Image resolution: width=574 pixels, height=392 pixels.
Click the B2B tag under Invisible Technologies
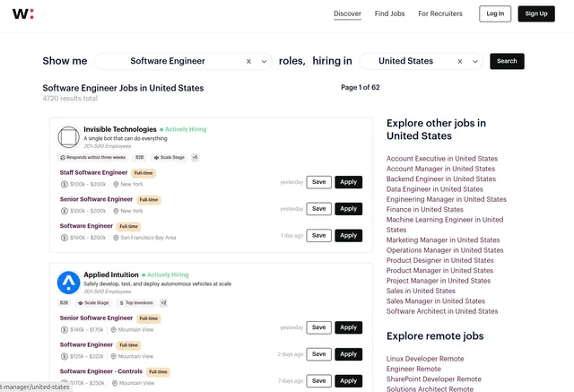point(140,157)
